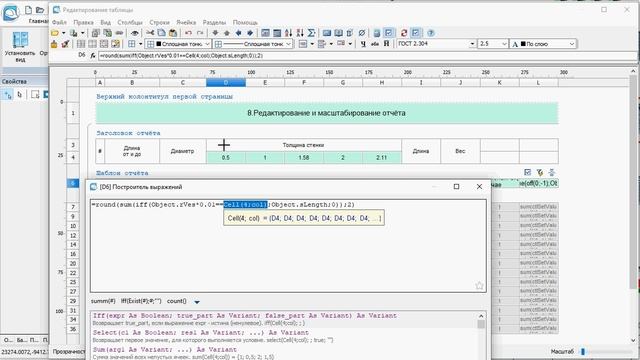Click the underline Ч text icon

coord(363,44)
